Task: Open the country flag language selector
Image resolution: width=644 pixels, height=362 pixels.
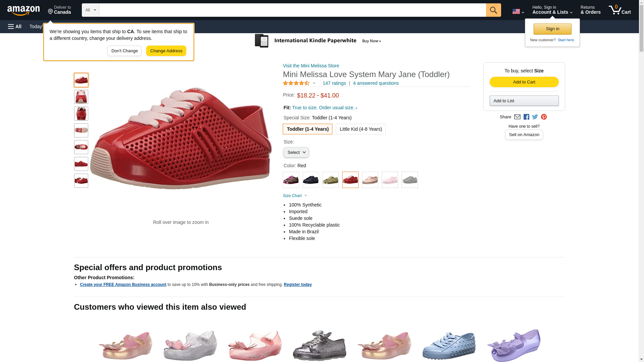Action: click(518, 11)
